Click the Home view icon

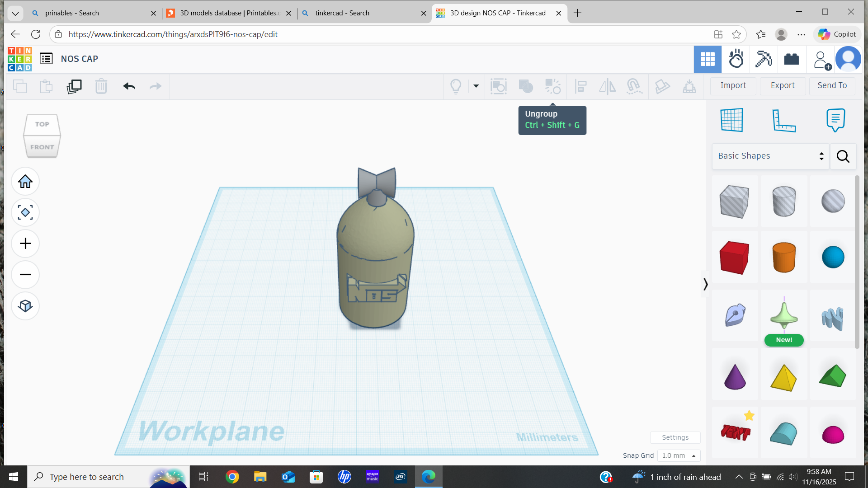25,182
